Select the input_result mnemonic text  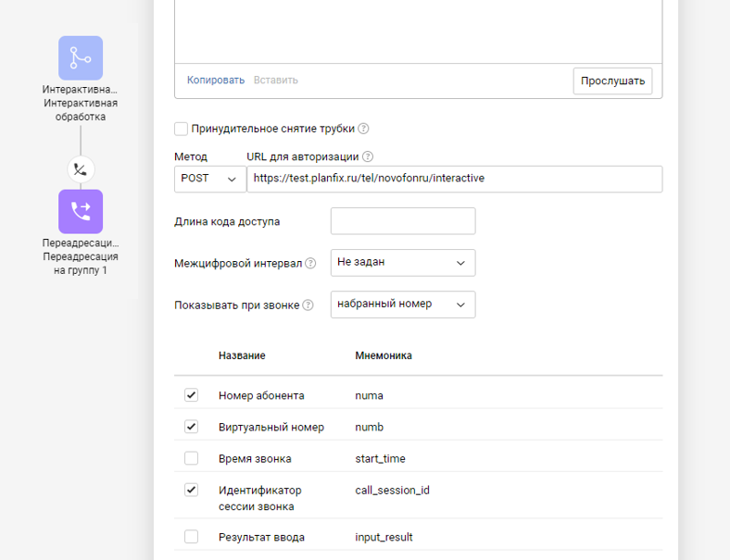384,537
